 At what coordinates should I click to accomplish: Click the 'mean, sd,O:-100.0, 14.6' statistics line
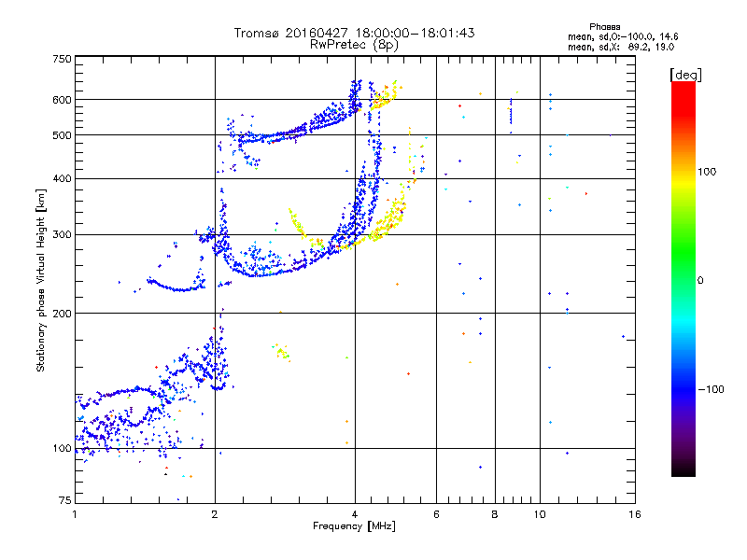(623, 36)
